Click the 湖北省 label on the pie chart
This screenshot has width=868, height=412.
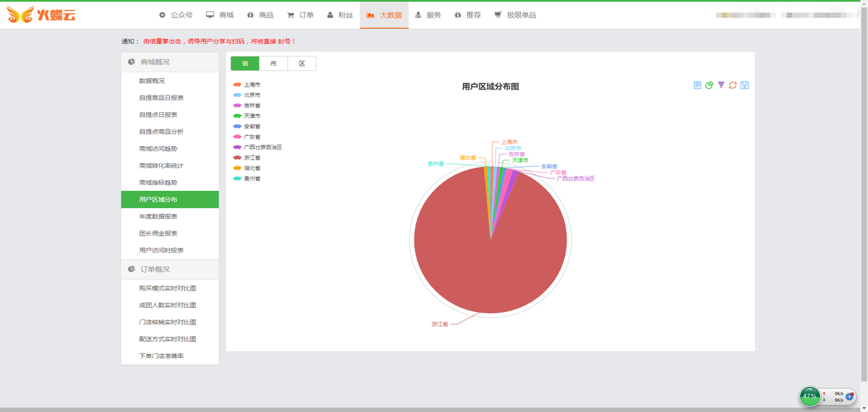click(x=468, y=158)
